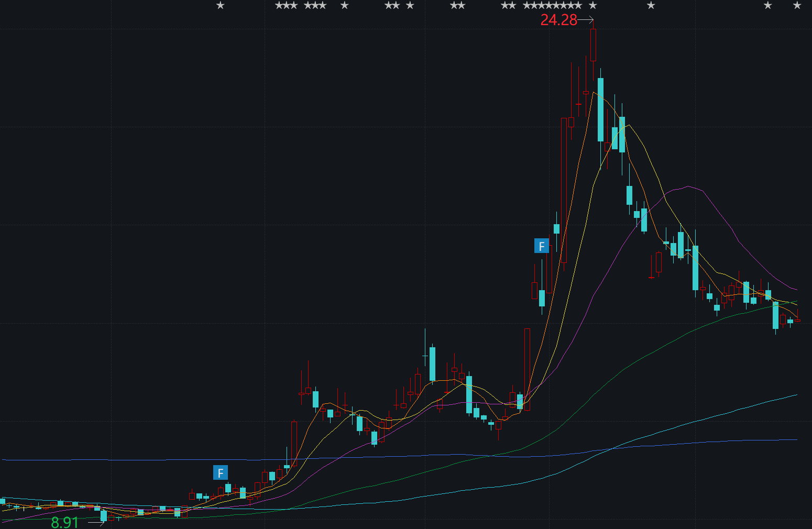Click the purple moving average line at its crest
Image resolution: width=812 pixels, height=529 pixels.
tap(687, 186)
